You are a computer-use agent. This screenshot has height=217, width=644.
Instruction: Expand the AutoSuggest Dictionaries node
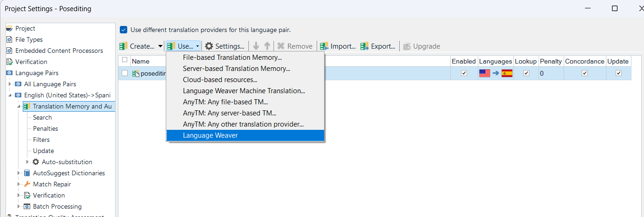pyautogui.click(x=19, y=173)
